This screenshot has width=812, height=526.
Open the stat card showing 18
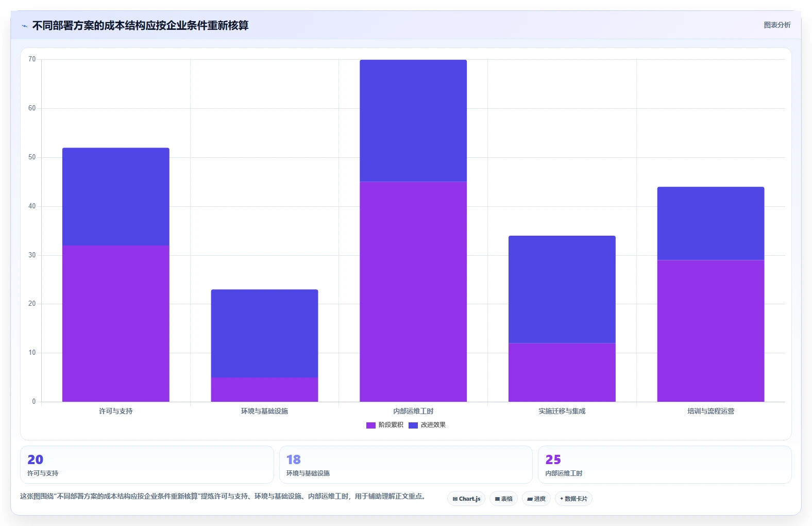(406, 465)
